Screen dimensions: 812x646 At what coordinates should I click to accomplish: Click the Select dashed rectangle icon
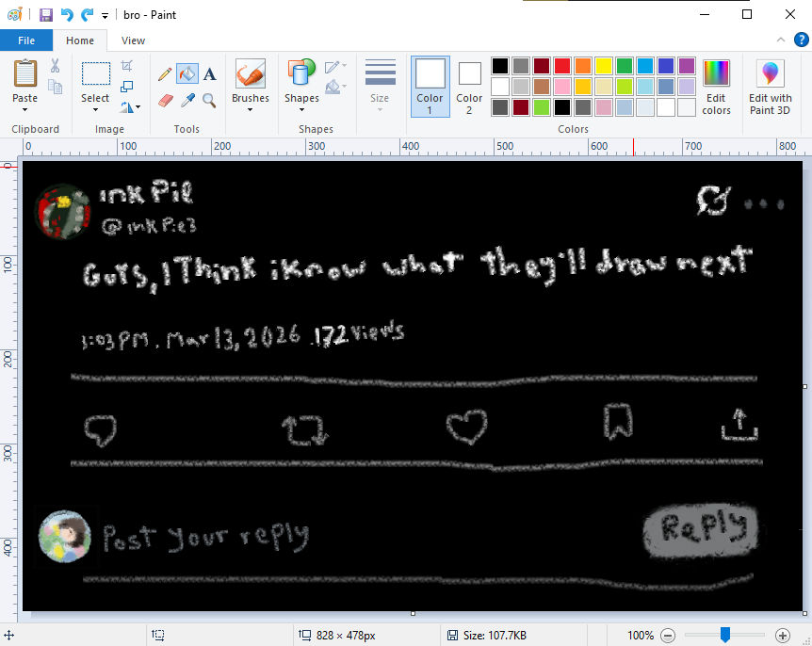coord(96,73)
